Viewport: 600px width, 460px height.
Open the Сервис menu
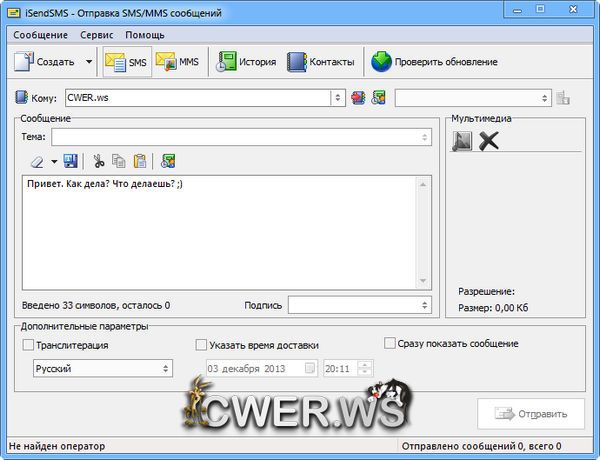(x=96, y=34)
